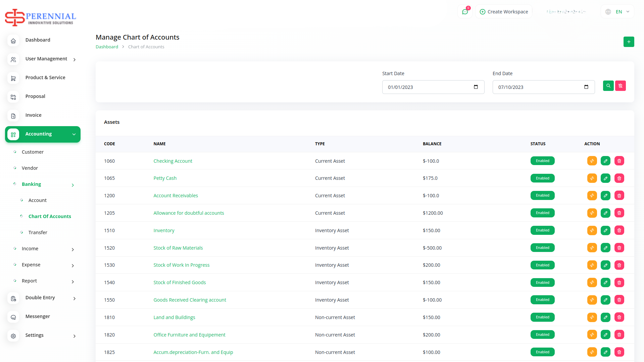Viewport: 644px width, 362px height.
Task: Click the green add new account plus button
Action: tap(629, 42)
